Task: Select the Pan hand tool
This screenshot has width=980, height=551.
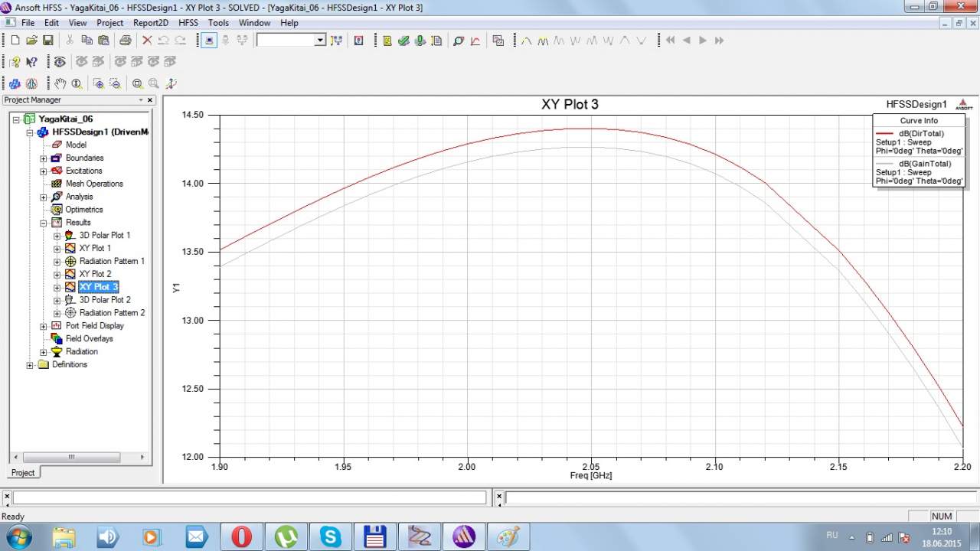Action: (x=60, y=83)
